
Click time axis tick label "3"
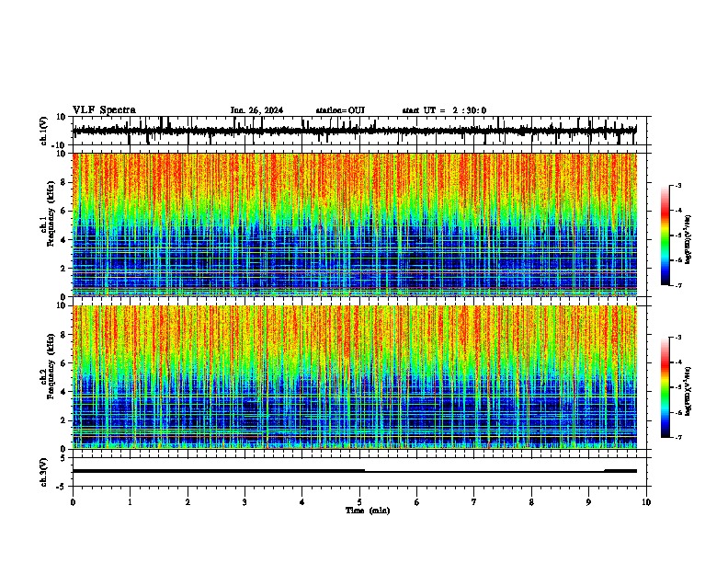click(x=245, y=502)
